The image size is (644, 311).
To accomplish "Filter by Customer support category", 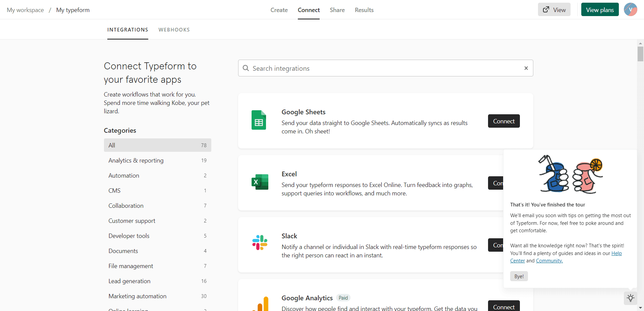I will [158, 221].
